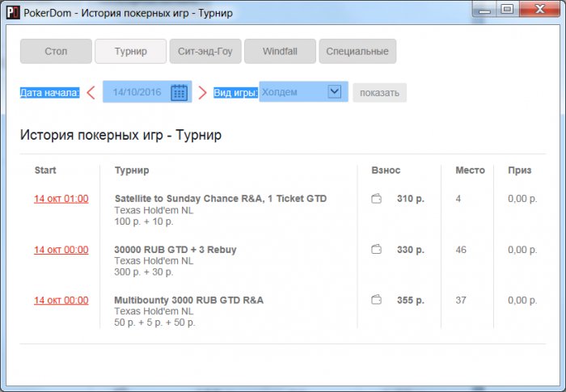The height and width of the screenshot is (392, 566).
Task: Click the Взнос column header
Action: pyautogui.click(x=386, y=170)
